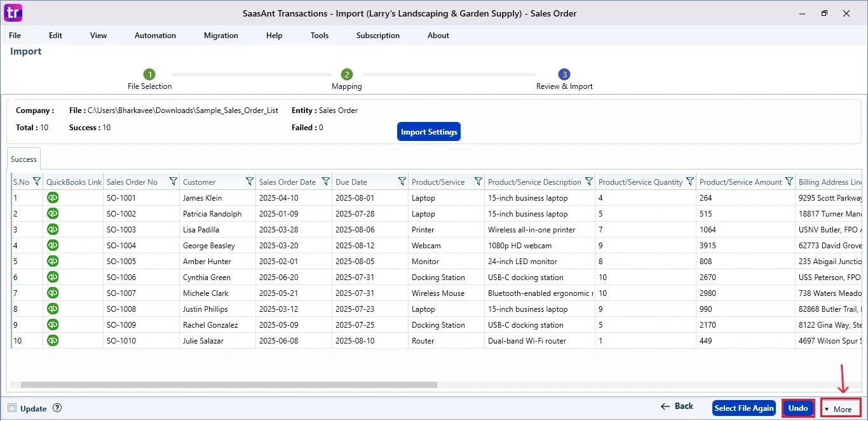Open the View menu
Viewport: 868px width, 421px height.
click(x=98, y=36)
